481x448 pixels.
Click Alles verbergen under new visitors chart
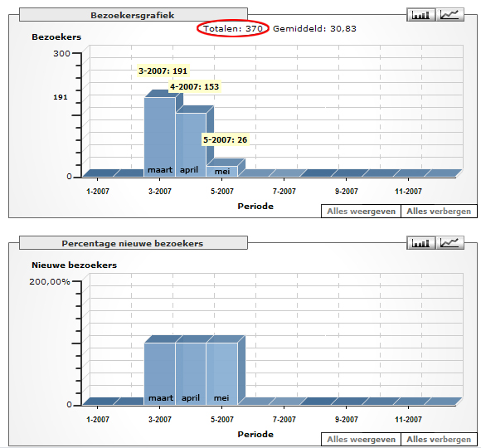pos(439,439)
